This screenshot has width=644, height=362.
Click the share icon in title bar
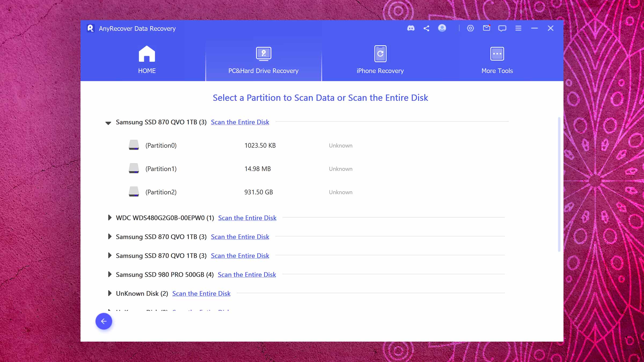tap(426, 28)
